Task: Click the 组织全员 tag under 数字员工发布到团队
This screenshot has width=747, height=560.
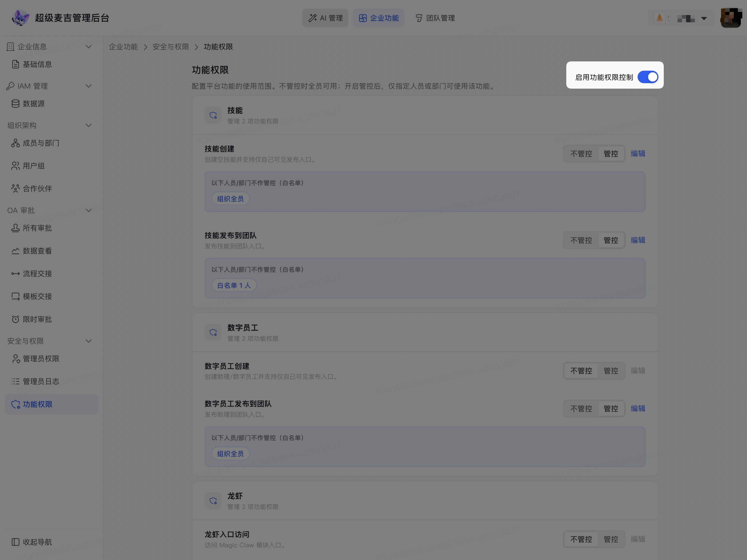Action: point(230,453)
